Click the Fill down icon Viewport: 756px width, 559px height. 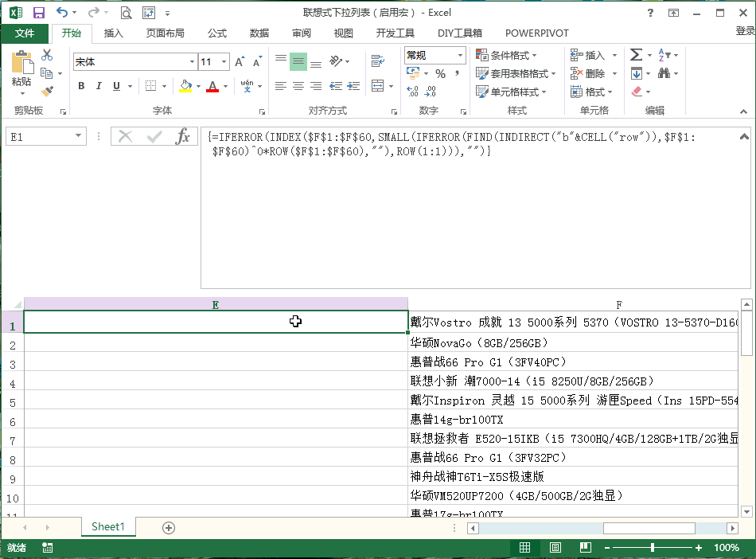(637, 73)
